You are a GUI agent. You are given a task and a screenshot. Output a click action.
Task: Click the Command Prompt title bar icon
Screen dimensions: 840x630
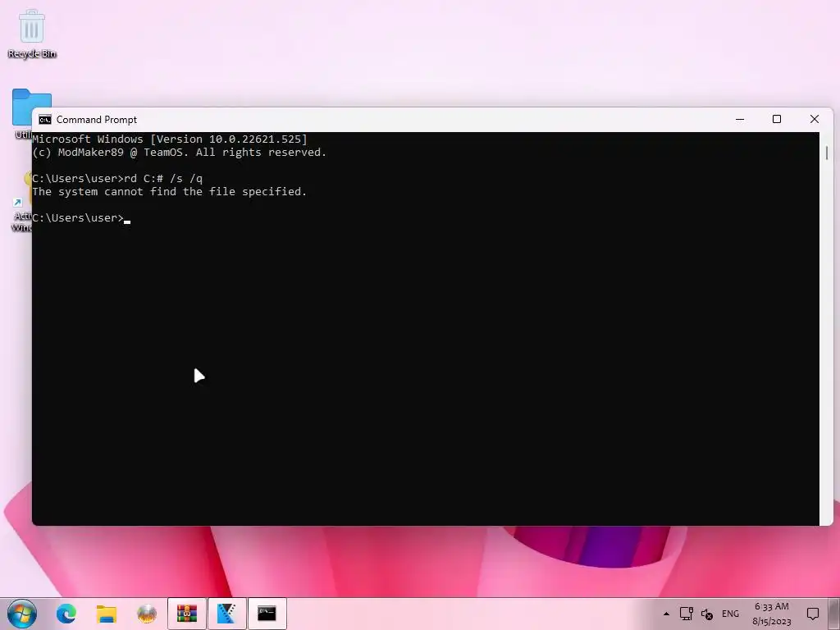45,120
